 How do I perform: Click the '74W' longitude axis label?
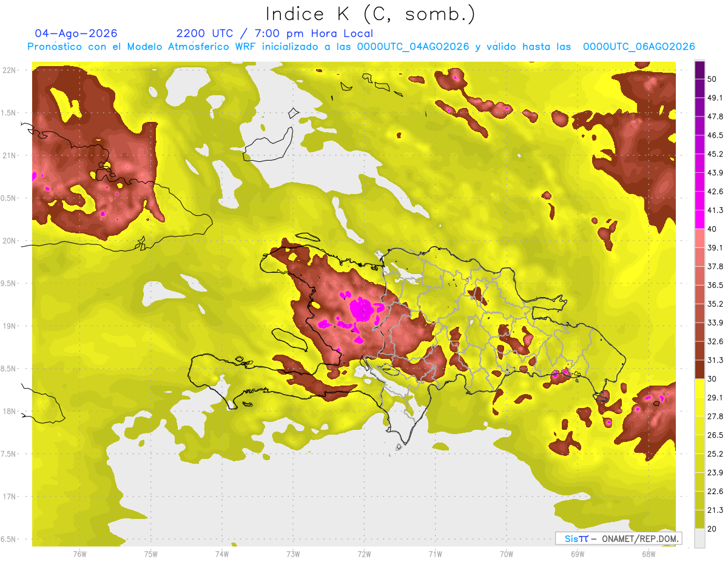[x=221, y=554]
